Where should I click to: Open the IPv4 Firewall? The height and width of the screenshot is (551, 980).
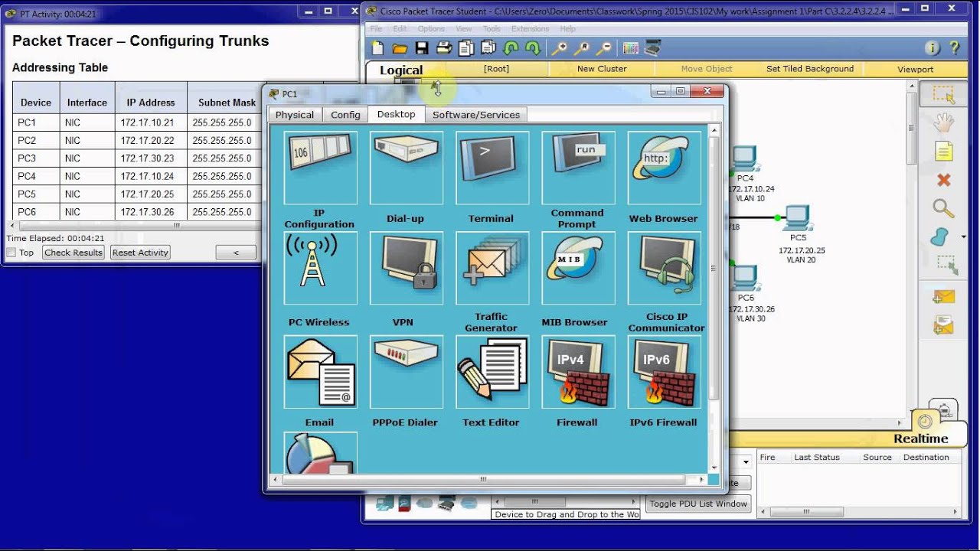click(577, 371)
